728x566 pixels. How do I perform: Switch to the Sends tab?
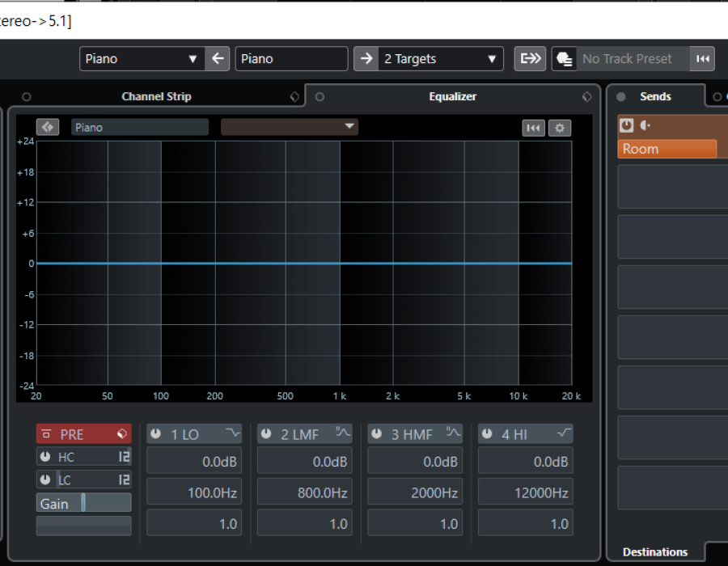point(655,96)
